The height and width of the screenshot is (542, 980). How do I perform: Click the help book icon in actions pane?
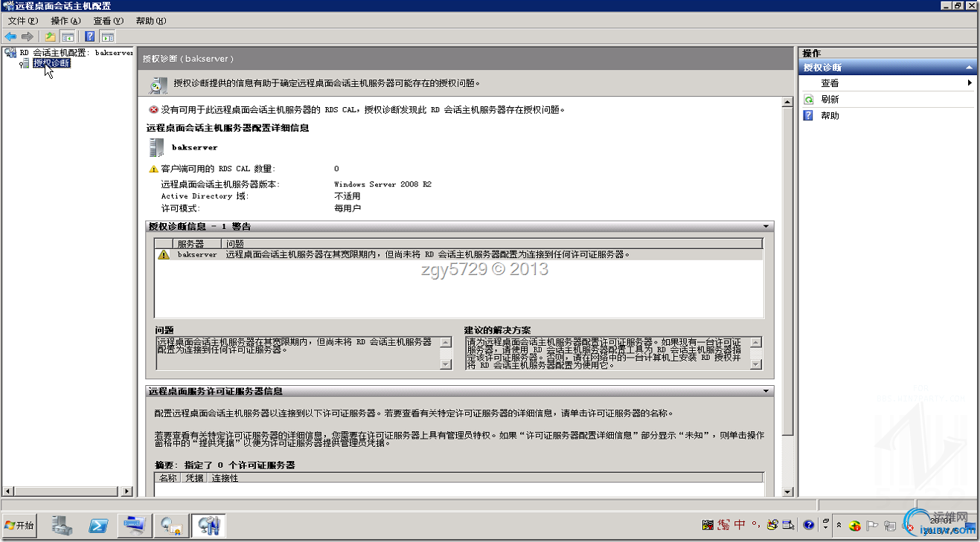[808, 116]
